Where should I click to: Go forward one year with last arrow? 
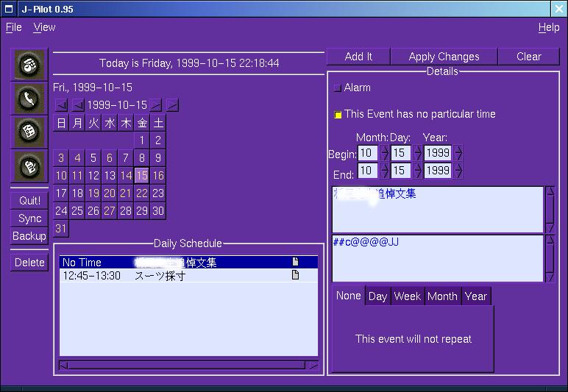[172, 105]
